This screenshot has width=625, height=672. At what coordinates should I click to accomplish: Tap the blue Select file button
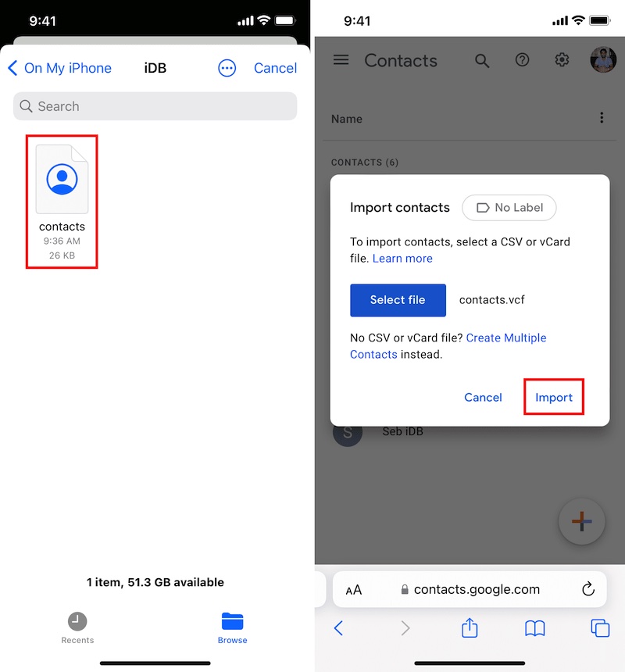pos(398,300)
